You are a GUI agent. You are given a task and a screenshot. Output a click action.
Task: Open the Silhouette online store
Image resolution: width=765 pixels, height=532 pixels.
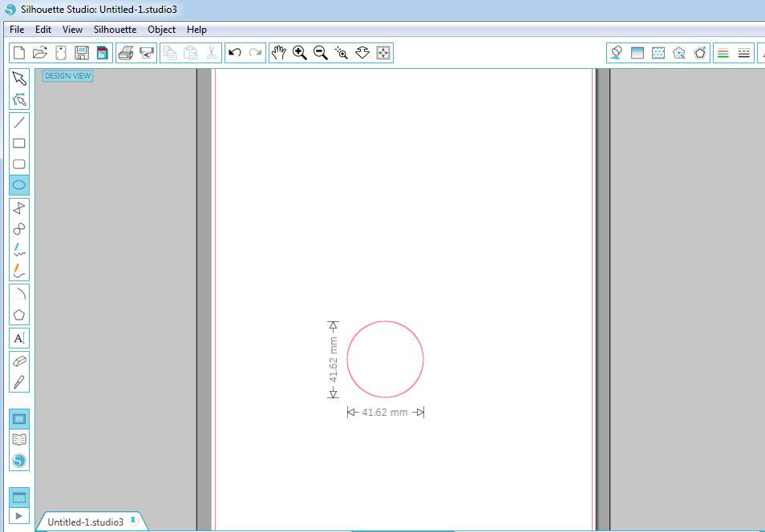pyautogui.click(x=19, y=461)
